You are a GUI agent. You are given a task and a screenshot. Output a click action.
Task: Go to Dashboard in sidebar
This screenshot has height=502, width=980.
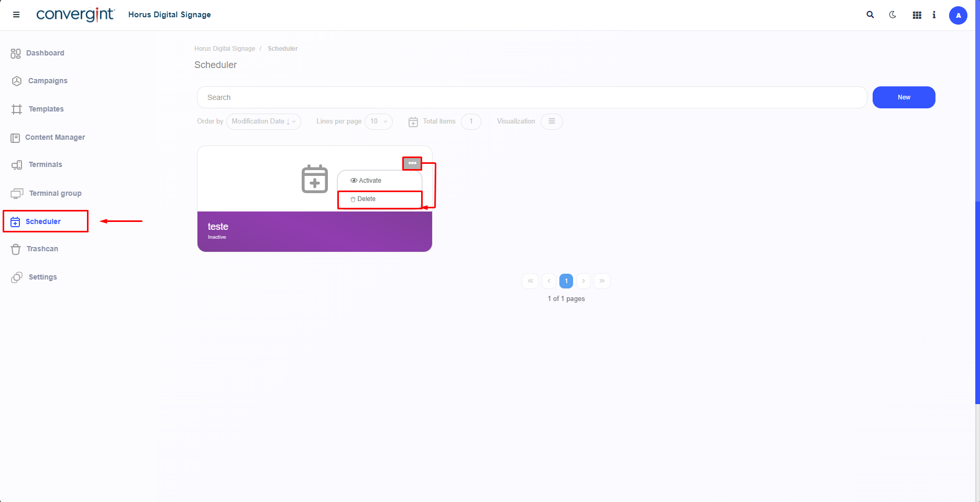pos(45,53)
